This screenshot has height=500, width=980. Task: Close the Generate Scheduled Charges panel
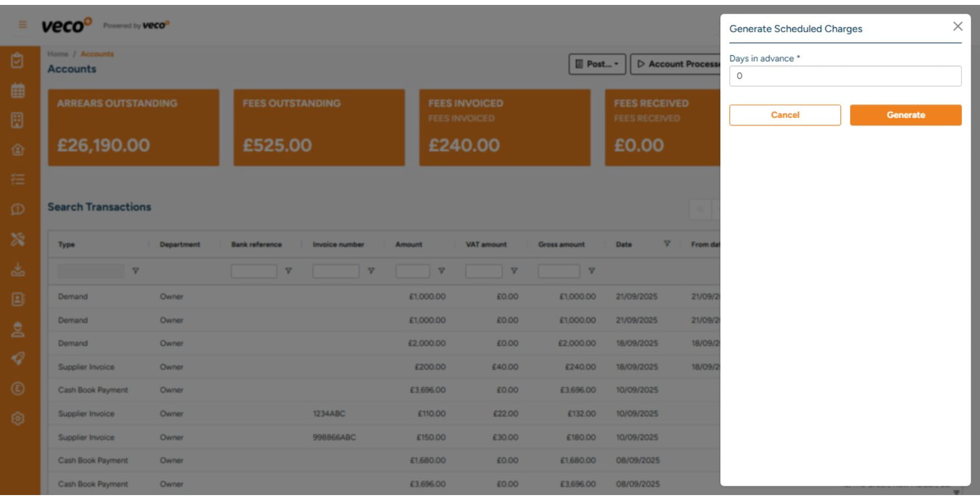click(x=958, y=26)
